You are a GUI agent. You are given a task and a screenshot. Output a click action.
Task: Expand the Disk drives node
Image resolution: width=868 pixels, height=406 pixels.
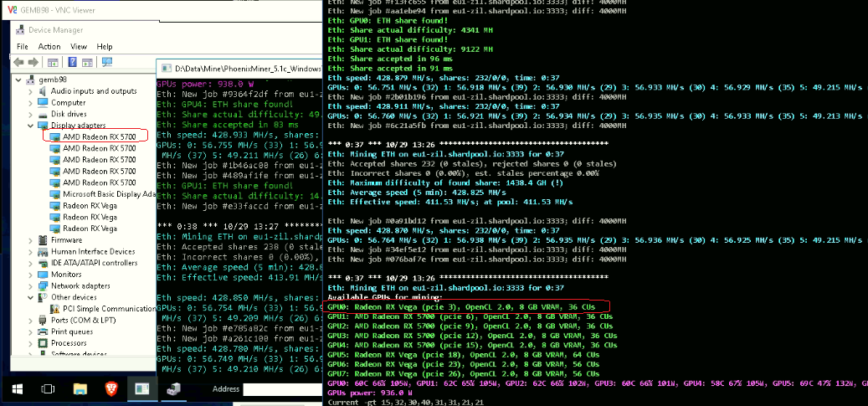coord(31,114)
